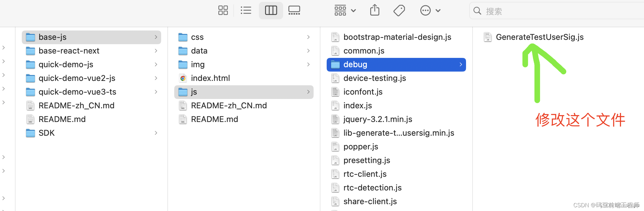Expand the css folder chevron
The width and height of the screenshot is (644, 211).
(x=308, y=37)
